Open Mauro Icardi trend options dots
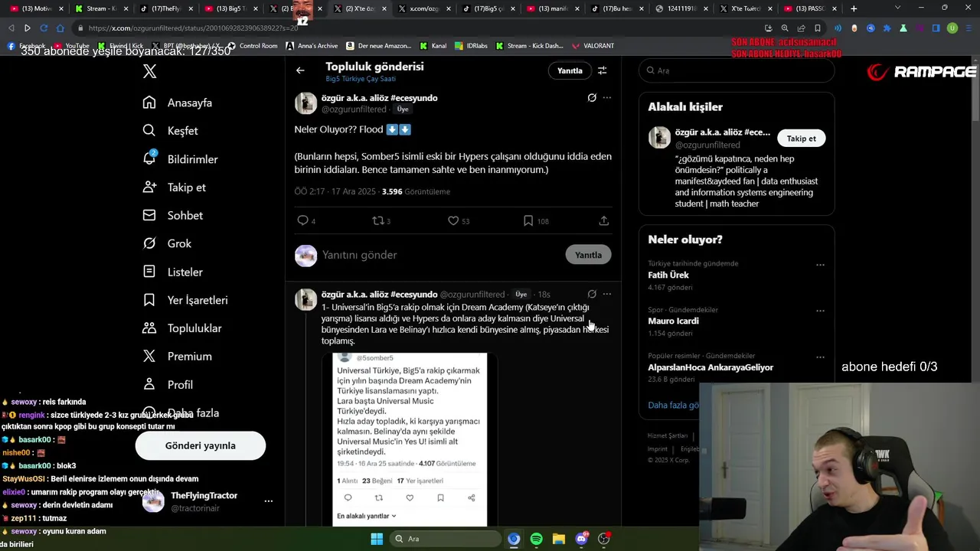Image resolution: width=980 pixels, height=551 pixels. 820,311
